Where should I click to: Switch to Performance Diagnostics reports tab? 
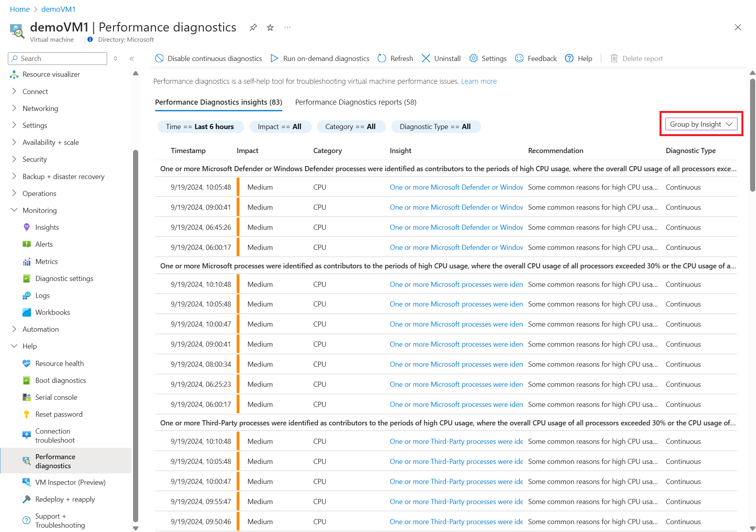tap(356, 102)
